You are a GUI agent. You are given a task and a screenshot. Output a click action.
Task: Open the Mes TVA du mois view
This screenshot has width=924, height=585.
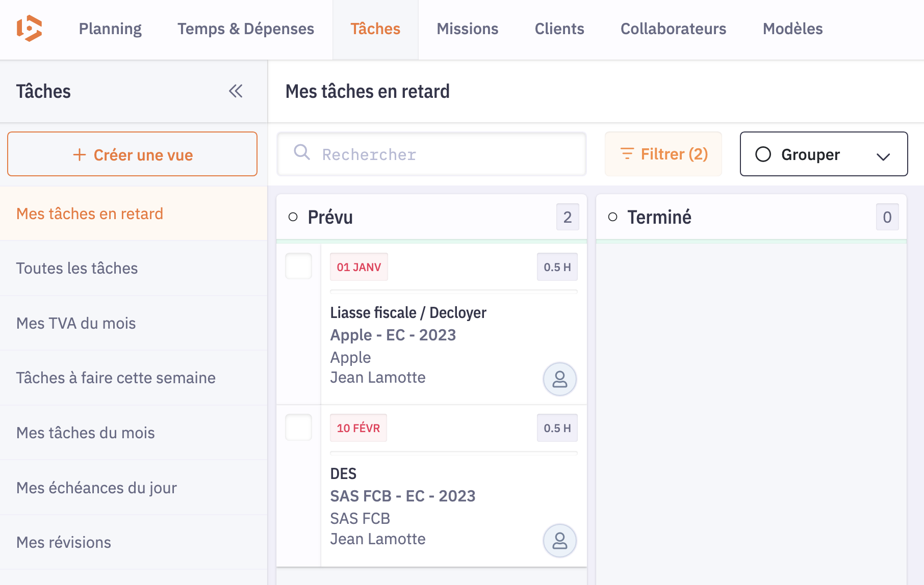coord(75,323)
